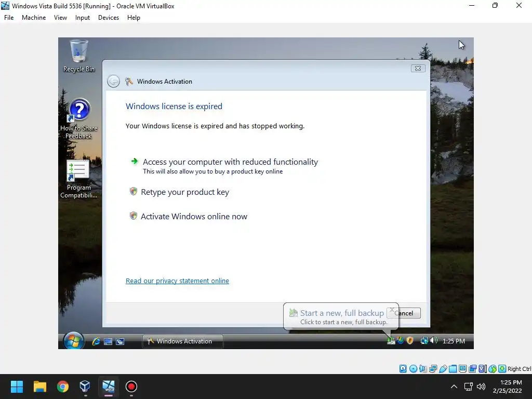This screenshot has height=399, width=532.
Task: Open the Help menu
Action: click(x=134, y=18)
